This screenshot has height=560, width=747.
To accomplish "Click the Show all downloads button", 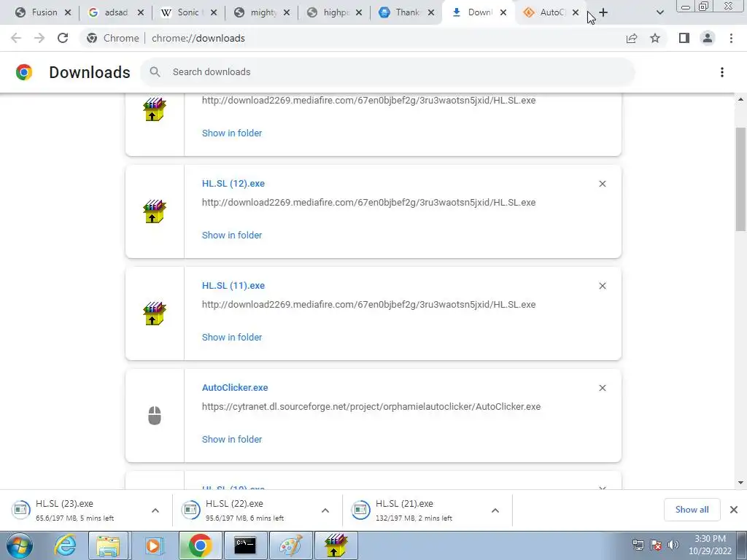I will (x=692, y=510).
